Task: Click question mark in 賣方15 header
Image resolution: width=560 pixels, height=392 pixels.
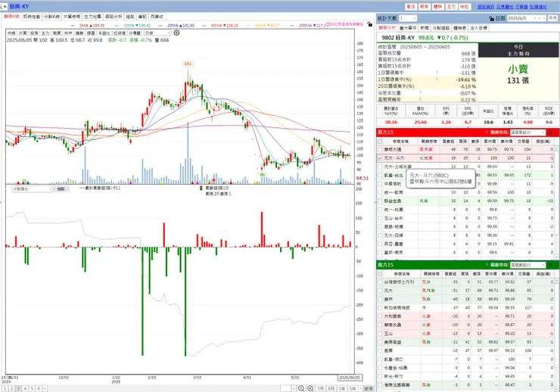Action: 487,265
